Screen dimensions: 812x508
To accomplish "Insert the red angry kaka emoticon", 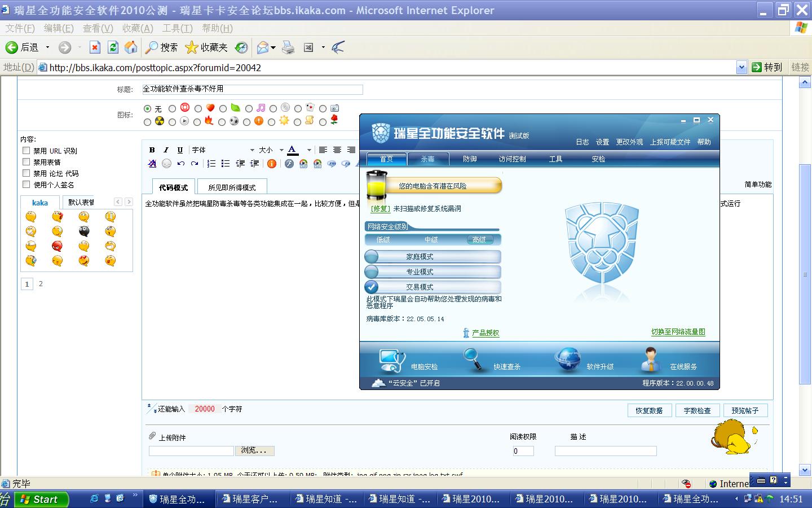I will 57,246.
